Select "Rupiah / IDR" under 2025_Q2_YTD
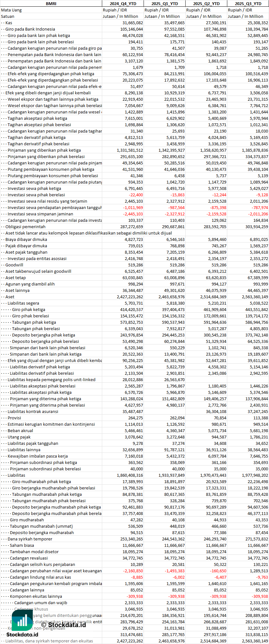Image resolution: width=269 pixels, height=644 pixels. [x=198, y=10]
